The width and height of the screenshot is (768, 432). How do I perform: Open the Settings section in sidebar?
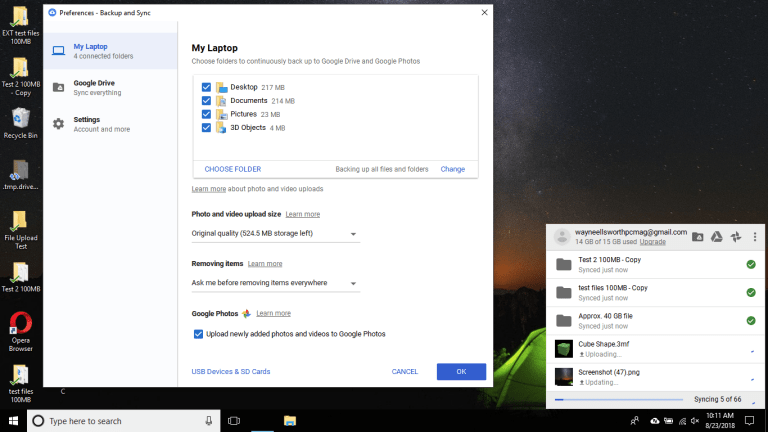coord(111,124)
